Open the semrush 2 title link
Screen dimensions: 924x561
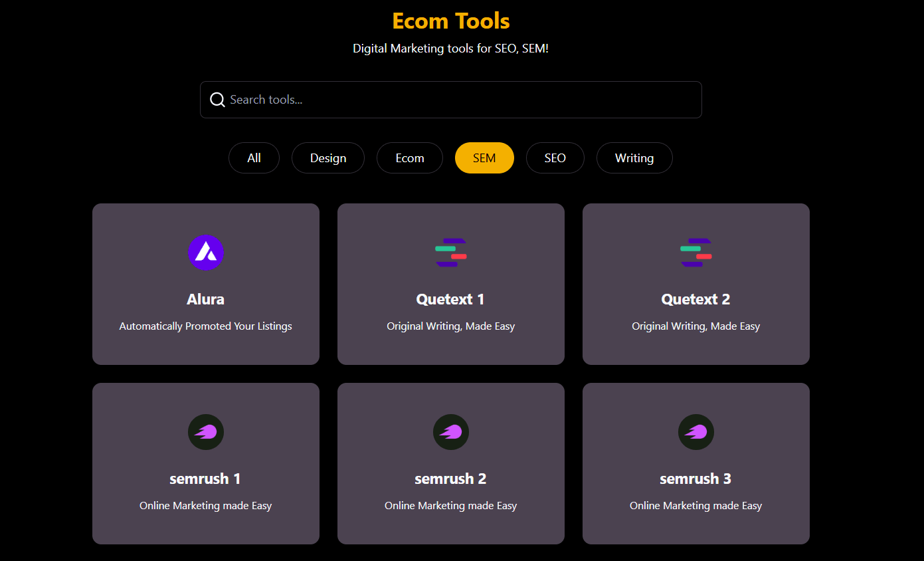pos(451,479)
